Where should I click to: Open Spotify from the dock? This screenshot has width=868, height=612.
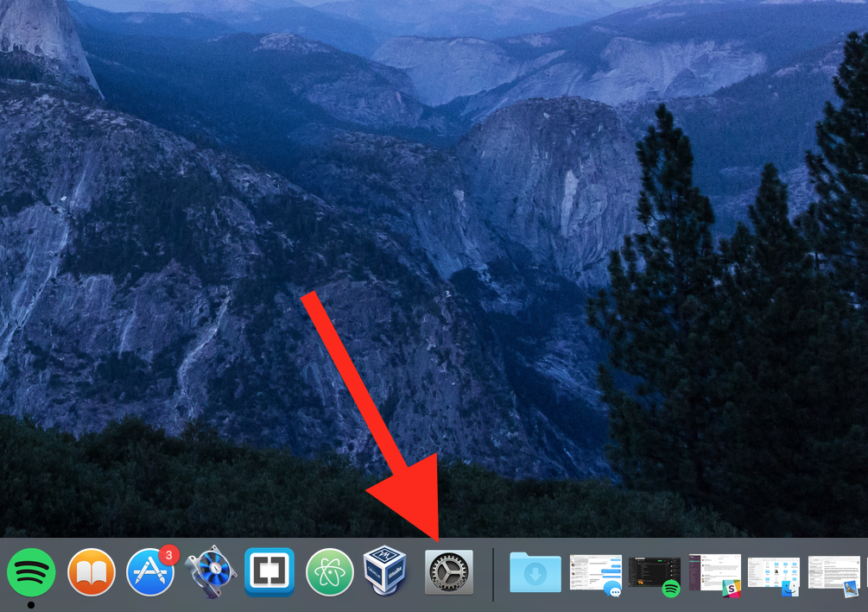pos(31,572)
